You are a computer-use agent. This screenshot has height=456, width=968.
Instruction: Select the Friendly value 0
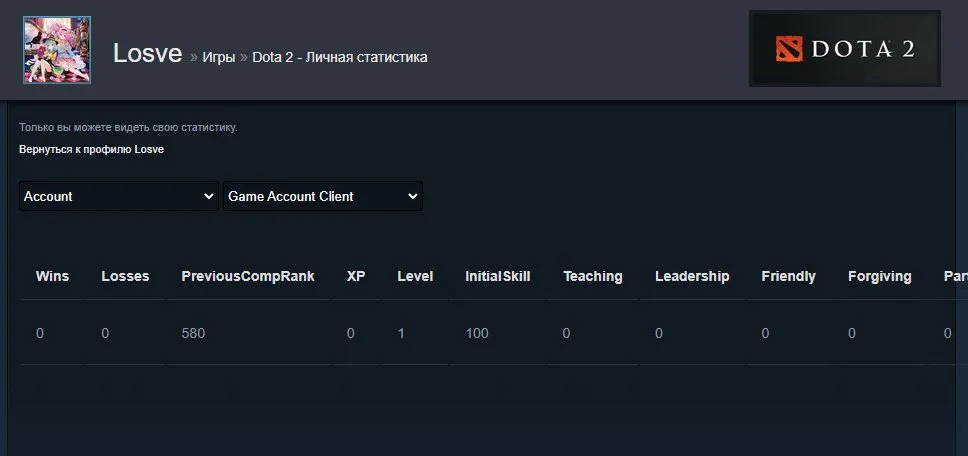pyautogui.click(x=766, y=333)
